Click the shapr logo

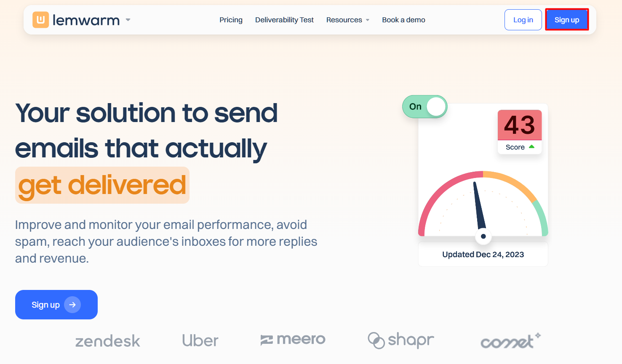(401, 340)
